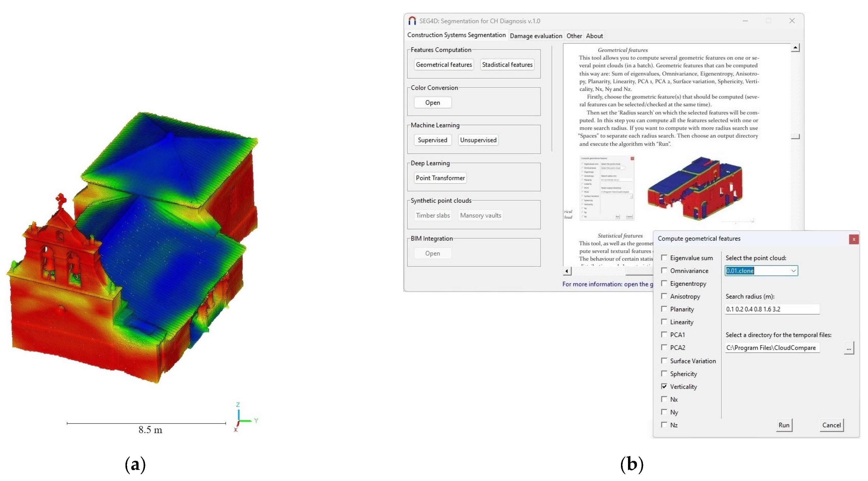The height and width of the screenshot is (481, 868).
Task: Check the Eigenvalue sum option
Action: coord(664,257)
